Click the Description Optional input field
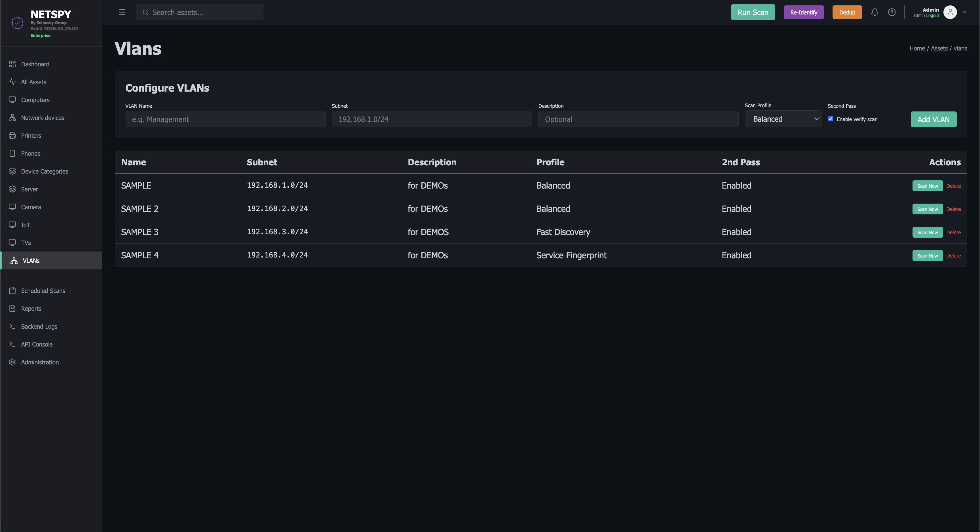Screen dimensions: 980x532 pyautogui.click(x=638, y=119)
